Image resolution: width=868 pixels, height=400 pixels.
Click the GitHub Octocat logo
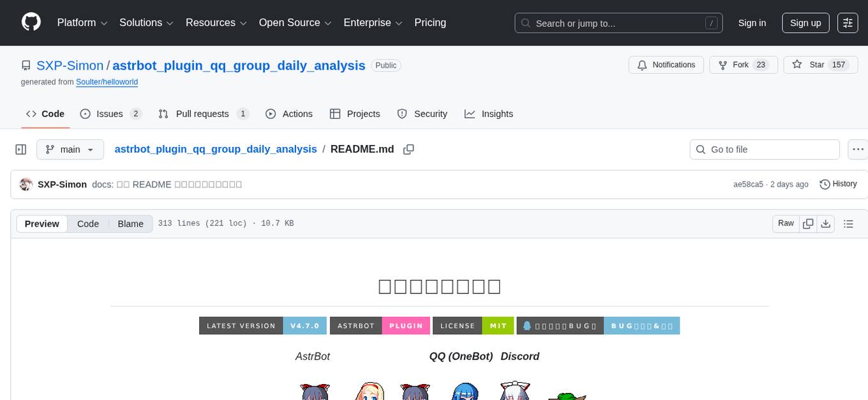31,21
